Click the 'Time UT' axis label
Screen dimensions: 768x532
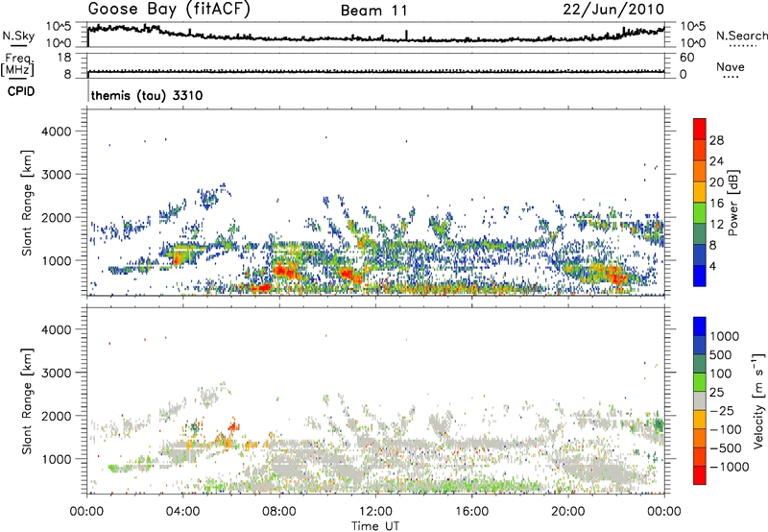[x=375, y=526]
